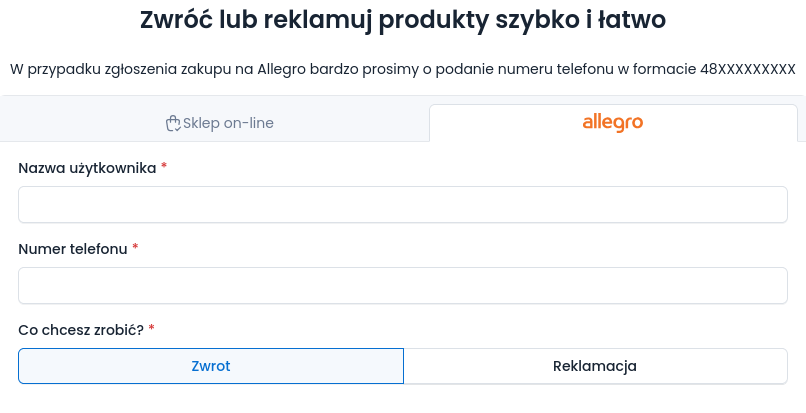Click the asterisk after "Co chcesz zrobić?"
This screenshot has width=806, height=413.
(152, 329)
